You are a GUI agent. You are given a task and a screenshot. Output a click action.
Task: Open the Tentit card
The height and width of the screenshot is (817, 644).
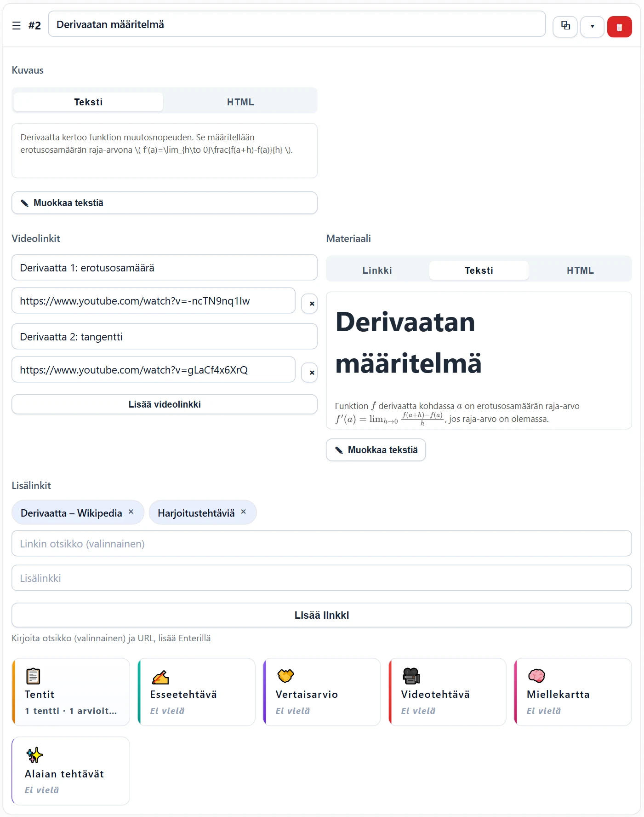(x=71, y=692)
